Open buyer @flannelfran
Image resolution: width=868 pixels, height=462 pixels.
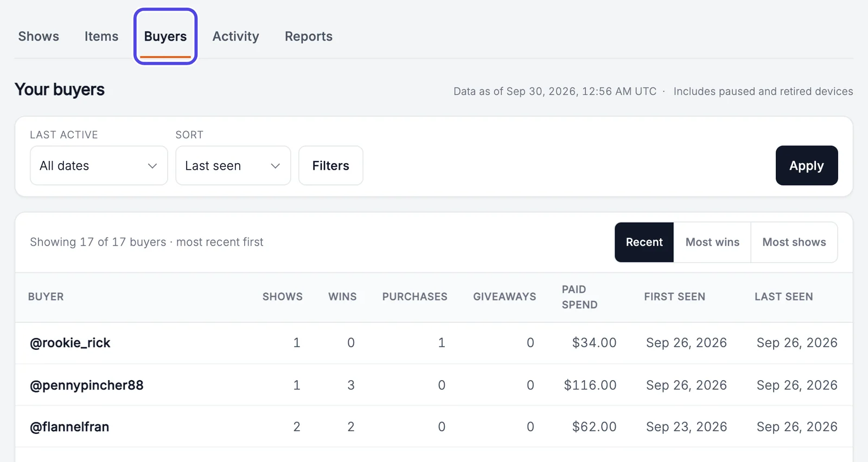pos(69,427)
